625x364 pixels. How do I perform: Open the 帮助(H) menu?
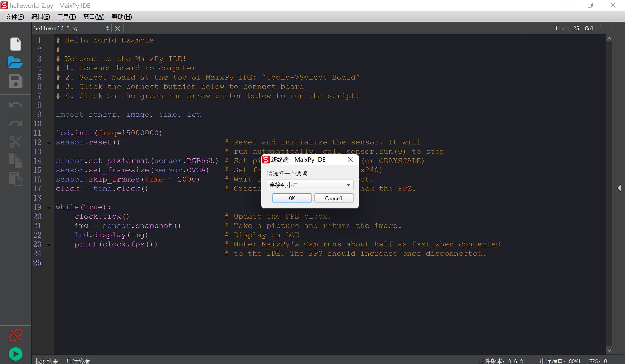122,17
